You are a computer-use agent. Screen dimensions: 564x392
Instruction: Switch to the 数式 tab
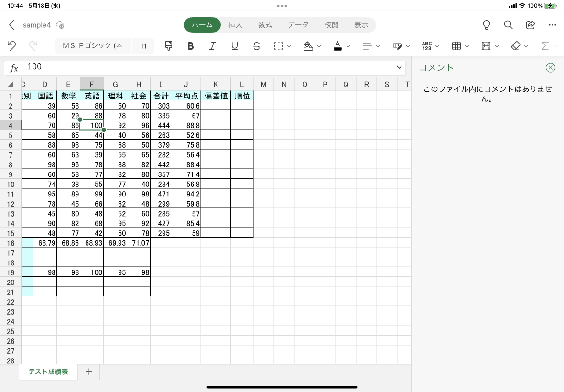tap(265, 25)
